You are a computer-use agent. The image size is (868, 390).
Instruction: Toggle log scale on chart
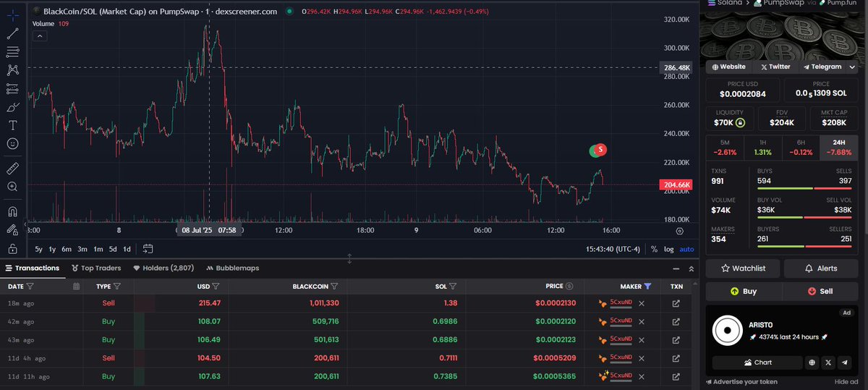pos(668,249)
